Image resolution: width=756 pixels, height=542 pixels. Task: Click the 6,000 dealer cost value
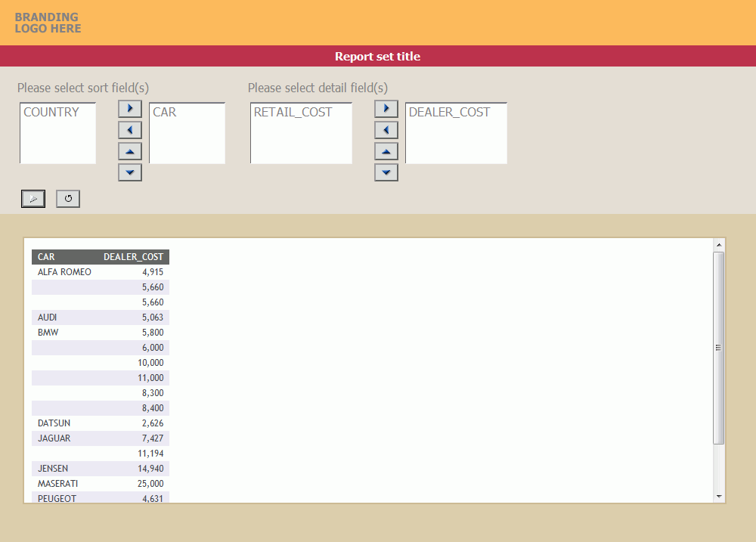(153, 348)
